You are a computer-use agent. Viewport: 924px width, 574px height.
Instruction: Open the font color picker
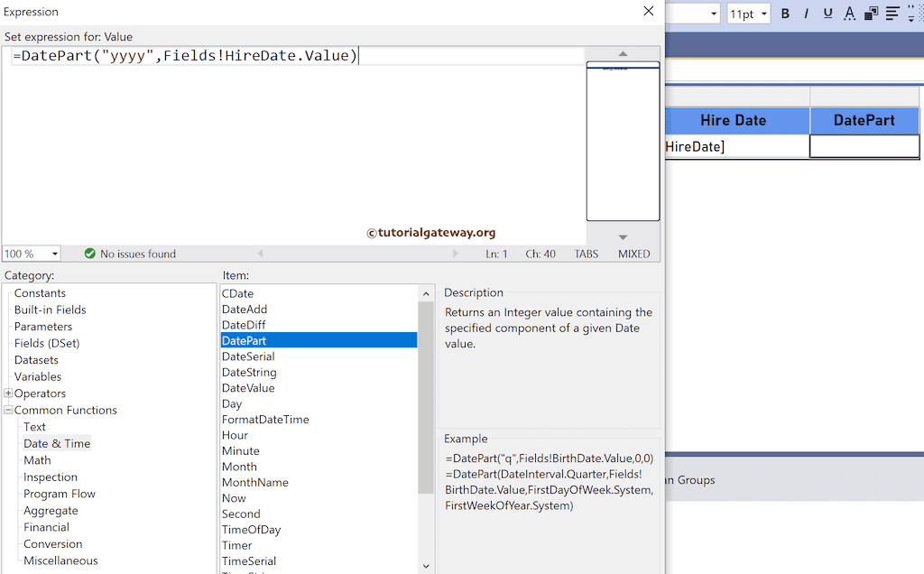click(849, 14)
